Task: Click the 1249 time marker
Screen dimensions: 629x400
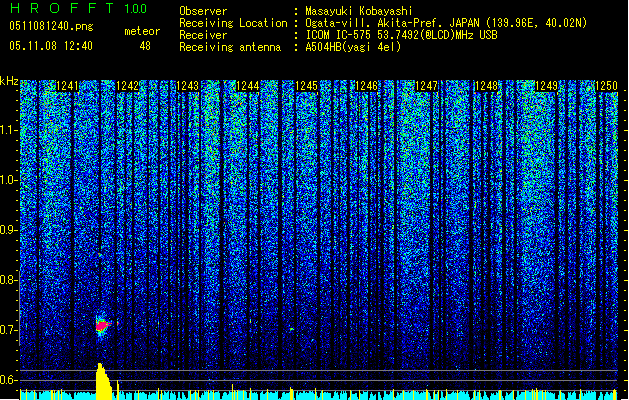Action: click(x=546, y=86)
